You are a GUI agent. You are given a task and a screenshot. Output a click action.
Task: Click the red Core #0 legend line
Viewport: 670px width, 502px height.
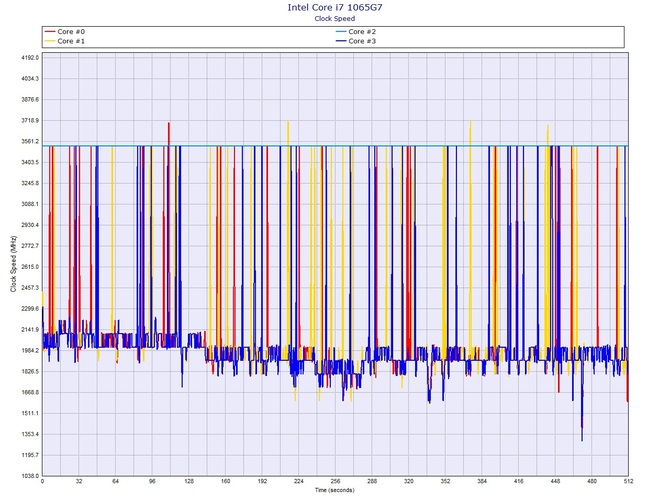50,32
